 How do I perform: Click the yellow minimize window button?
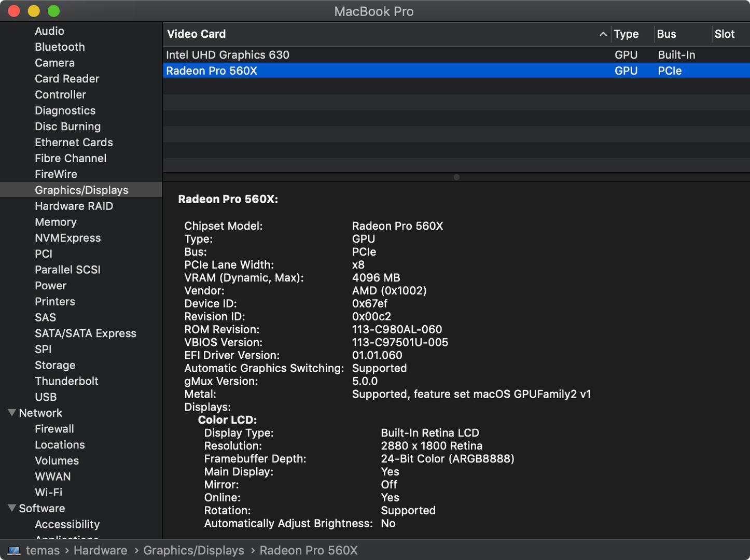34,11
